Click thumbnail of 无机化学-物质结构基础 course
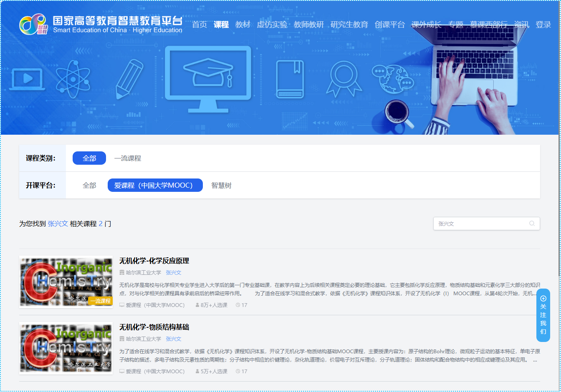Screen dimensions: 561x392 pyautogui.click(x=66, y=348)
